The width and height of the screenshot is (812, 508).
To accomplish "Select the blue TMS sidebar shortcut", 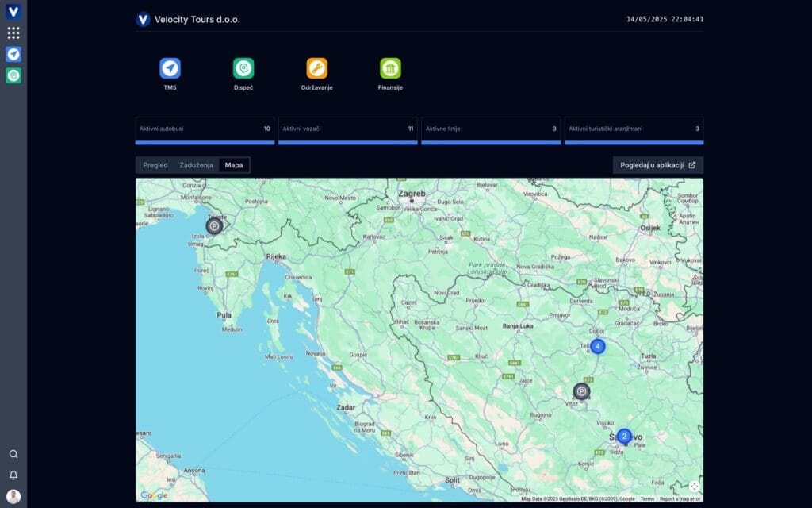I will tap(13, 55).
